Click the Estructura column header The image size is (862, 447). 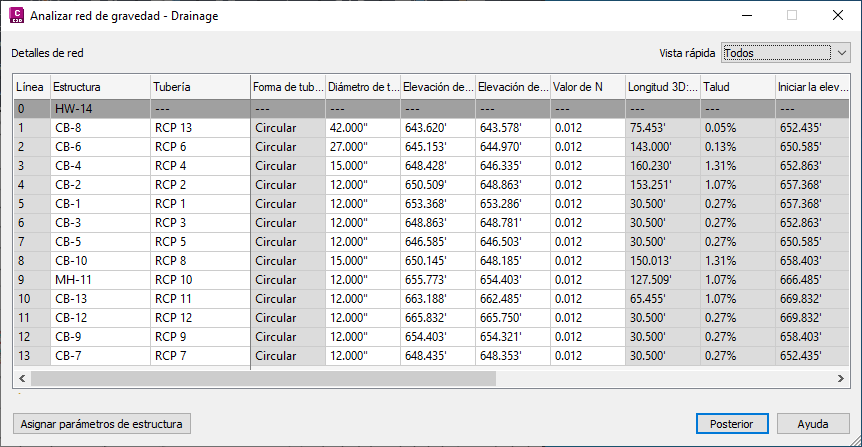100,87
